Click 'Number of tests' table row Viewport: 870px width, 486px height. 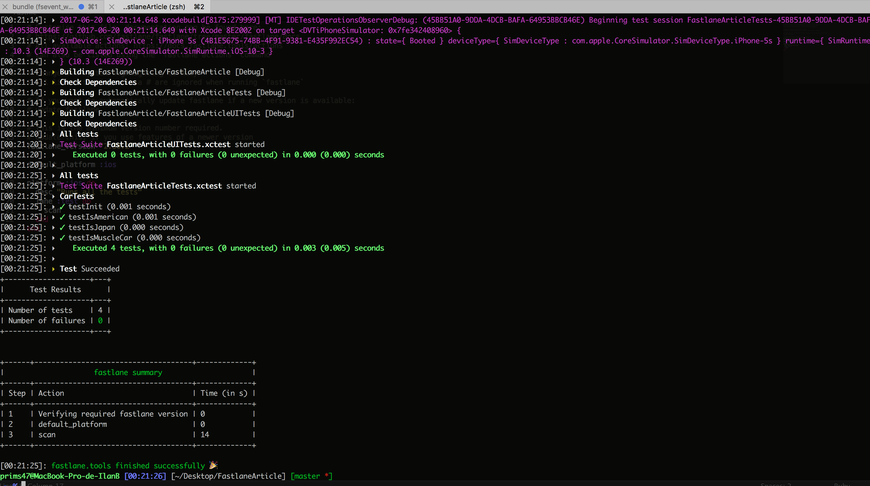point(55,311)
